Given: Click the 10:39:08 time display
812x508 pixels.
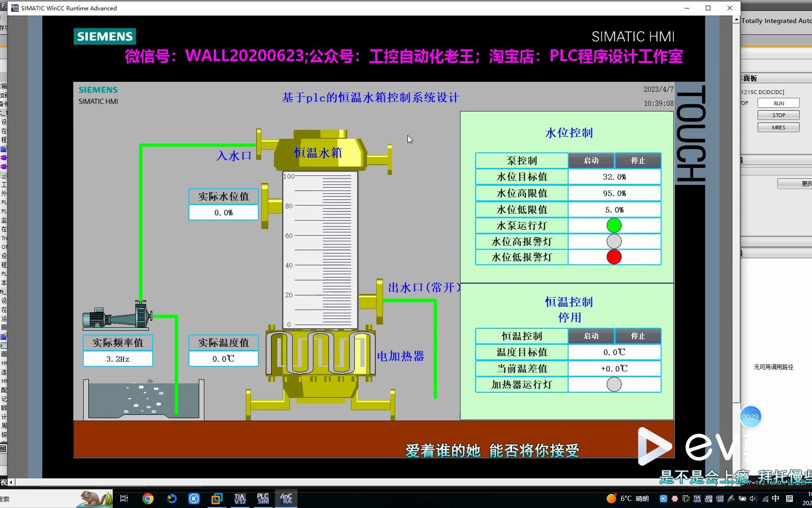Looking at the screenshot, I should tap(658, 103).
